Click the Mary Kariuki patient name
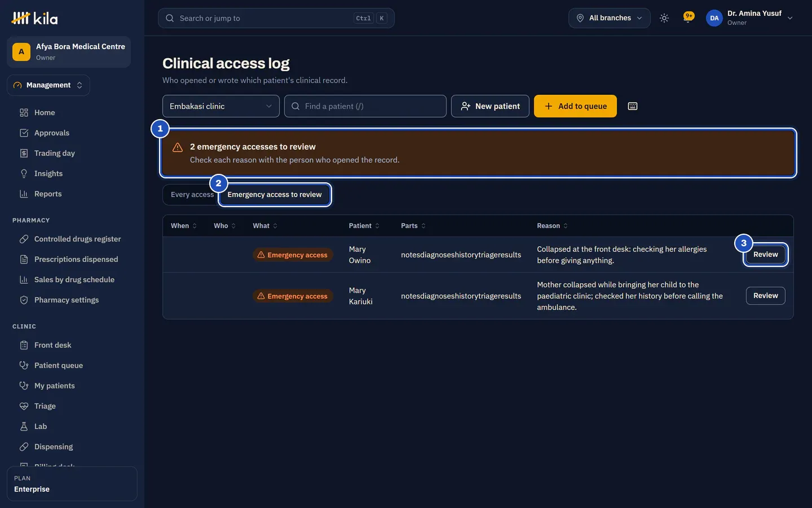This screenshot has height=508, width=812. point(361,296)
